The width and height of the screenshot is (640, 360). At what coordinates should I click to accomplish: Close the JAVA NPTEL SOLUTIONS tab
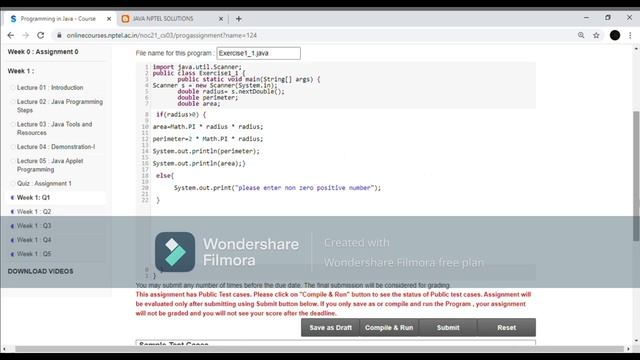pyautogui.click(x=220, y=19)
